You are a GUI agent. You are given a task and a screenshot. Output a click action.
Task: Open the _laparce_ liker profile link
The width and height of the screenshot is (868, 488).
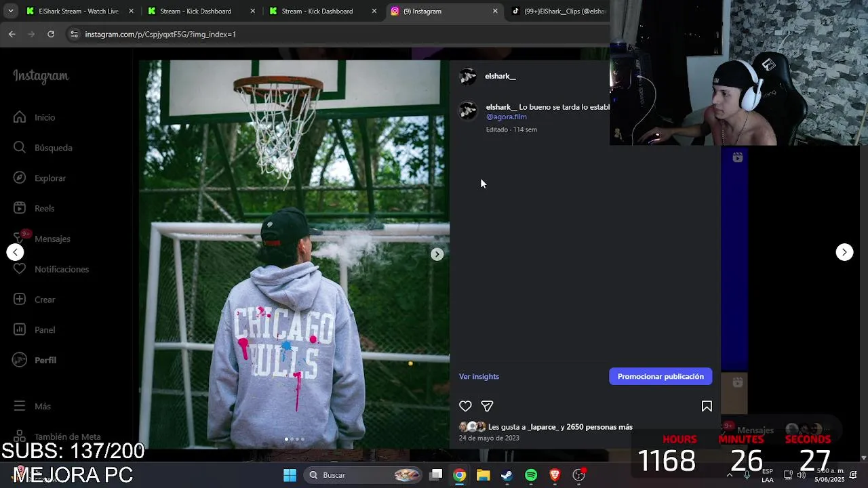[x=543, y=427]
